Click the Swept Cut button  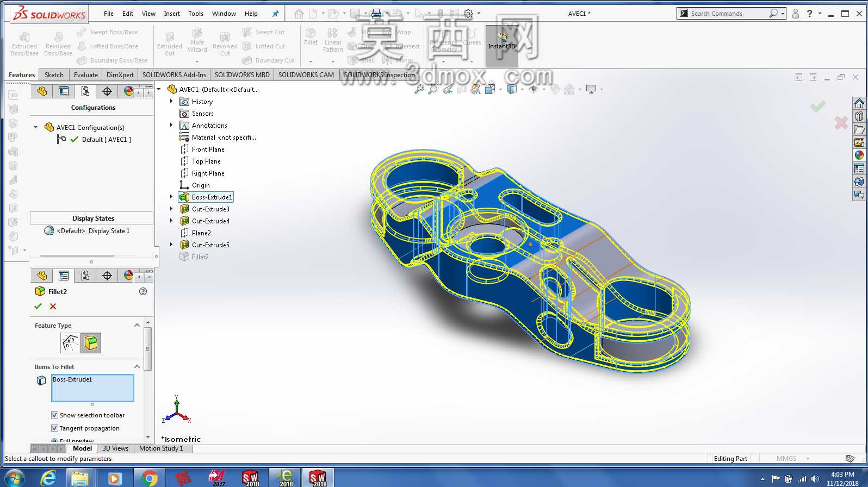(263, 32)
